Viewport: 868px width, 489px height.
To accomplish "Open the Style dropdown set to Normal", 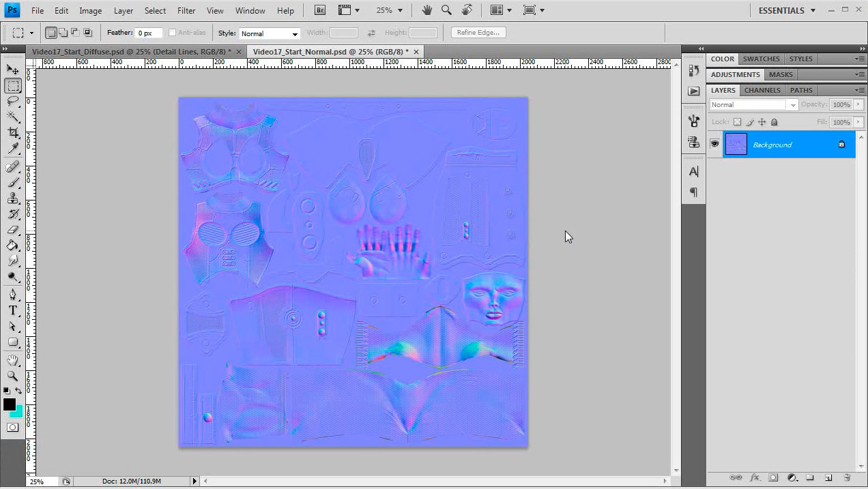I will pos(270,33).
